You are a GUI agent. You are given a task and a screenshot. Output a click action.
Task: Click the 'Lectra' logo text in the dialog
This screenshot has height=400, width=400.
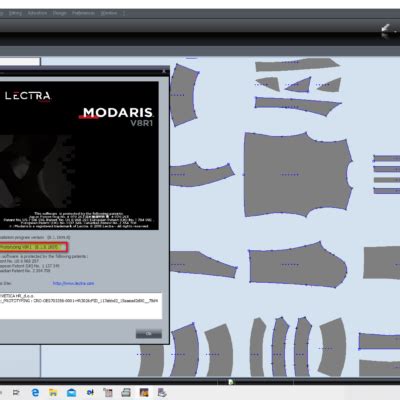pos(28,96)
